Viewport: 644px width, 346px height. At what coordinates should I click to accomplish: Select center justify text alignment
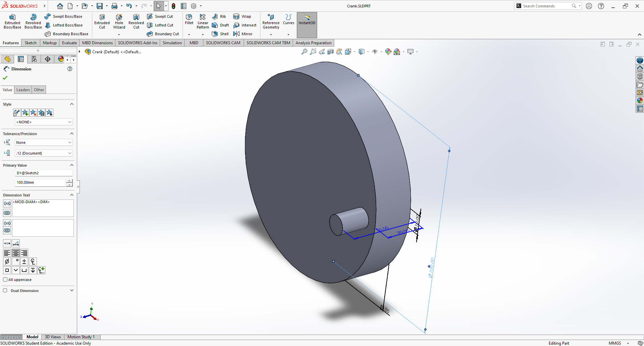pos(16,253)
